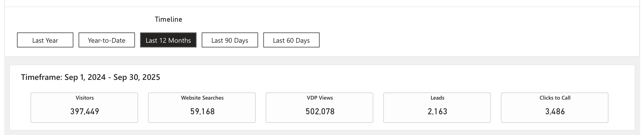
Task: Click the Visitors card label
Action: 85,98
